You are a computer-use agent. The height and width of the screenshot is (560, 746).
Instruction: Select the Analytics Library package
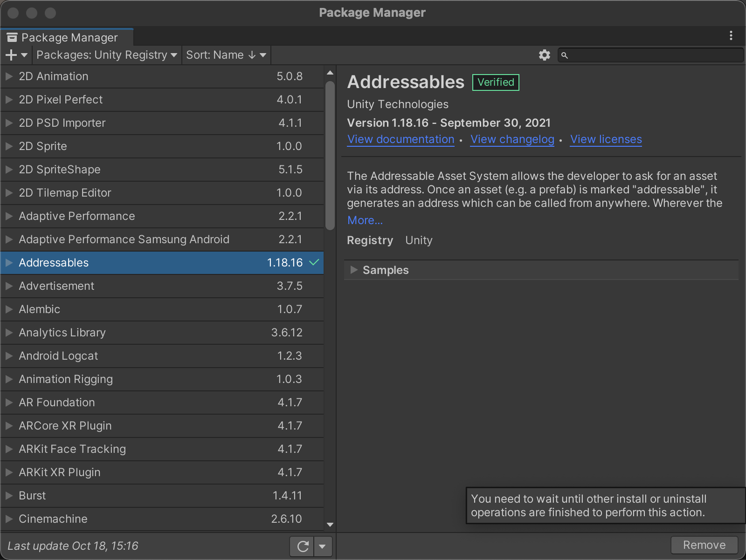pyautogui.click(x=162, y=333)
